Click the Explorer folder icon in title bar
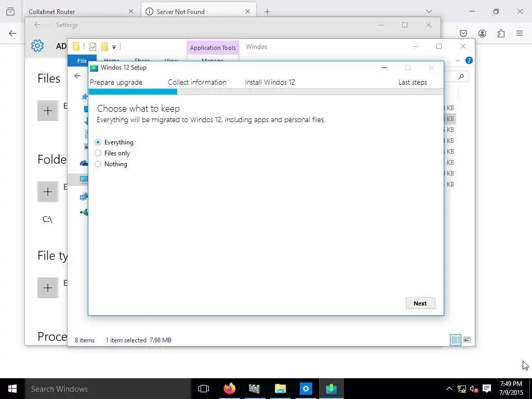This screenshot has height=399, width=532. [76, 46]
